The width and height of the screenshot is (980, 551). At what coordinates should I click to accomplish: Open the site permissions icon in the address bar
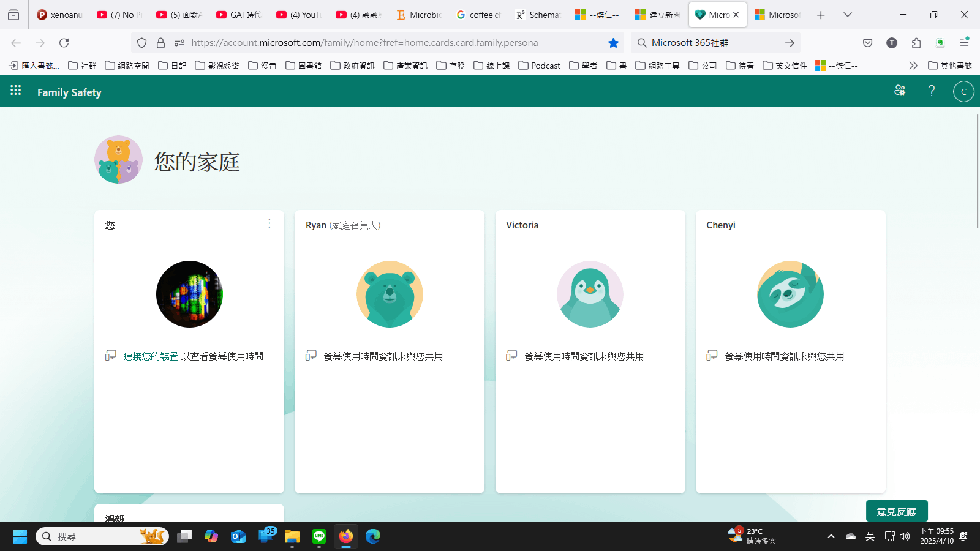179,43
